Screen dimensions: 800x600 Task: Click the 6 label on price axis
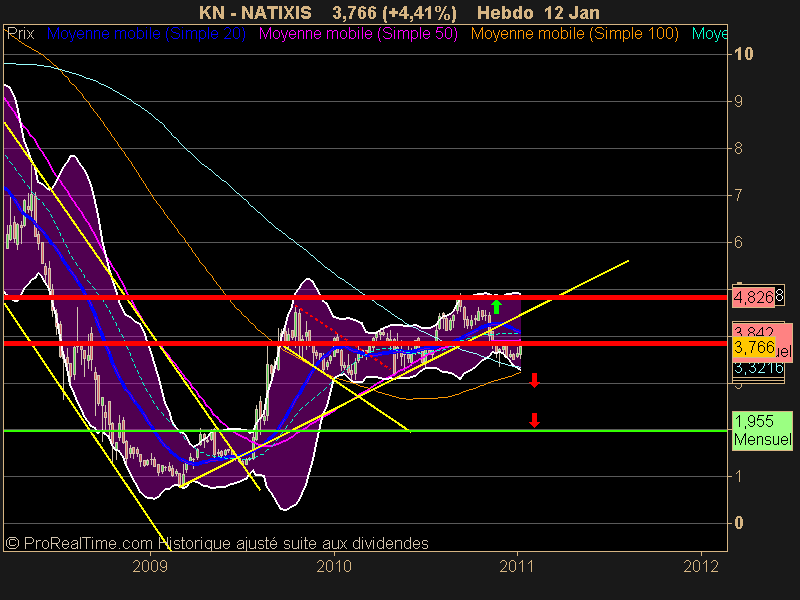(x=738, y=242)
